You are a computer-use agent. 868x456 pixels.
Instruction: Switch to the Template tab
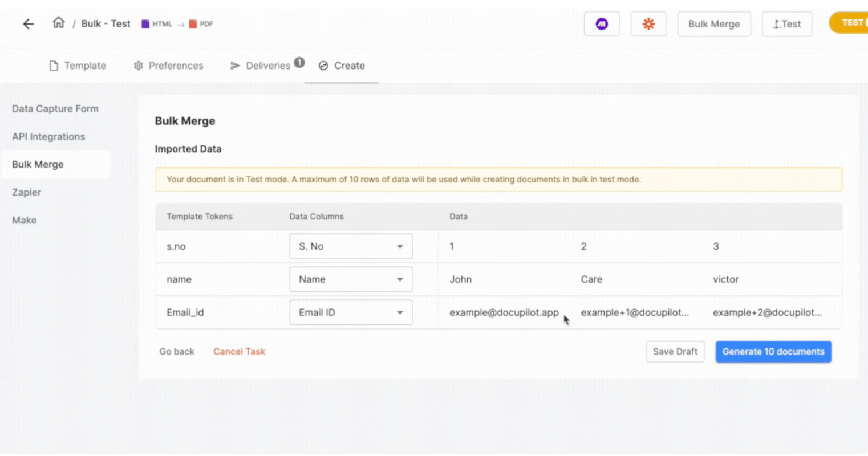pyautogui.click(x=78, y=66)
